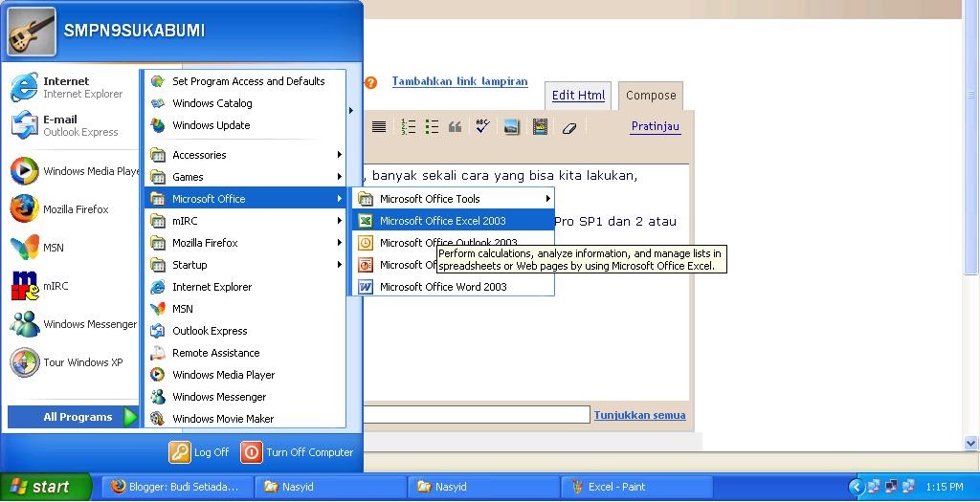
Task: Open MSN in All Programs list
Action: pyautogui.click(x=245, y=309)
